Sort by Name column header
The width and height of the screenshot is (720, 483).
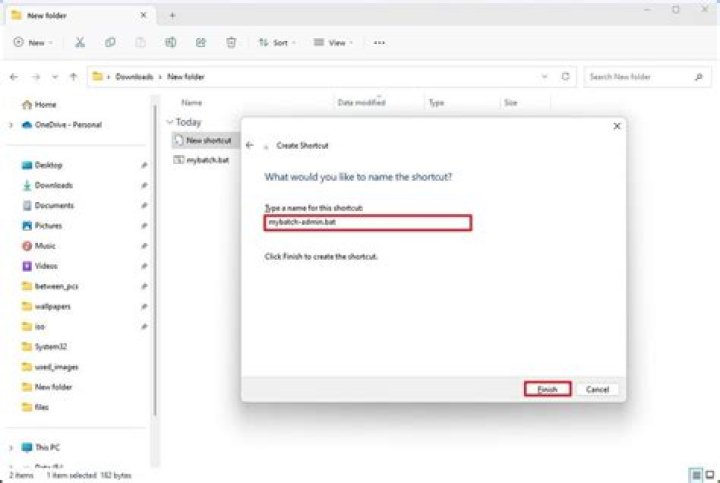pyautogui.click(x=191, y=103)
